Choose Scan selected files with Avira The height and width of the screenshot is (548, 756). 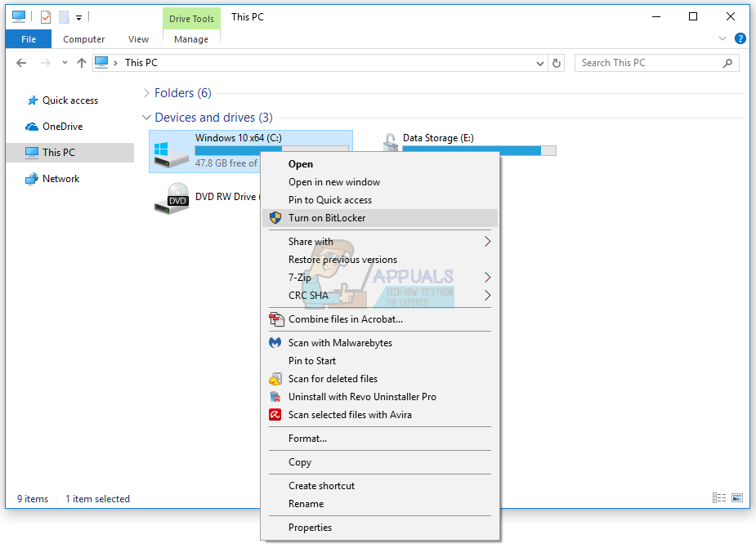tap(380, 415)
